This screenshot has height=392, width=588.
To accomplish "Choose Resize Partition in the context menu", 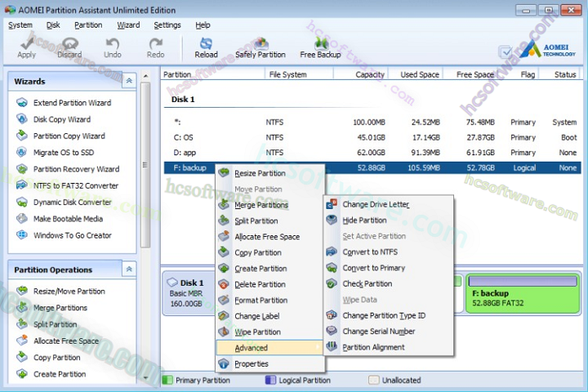I will 270,173.
